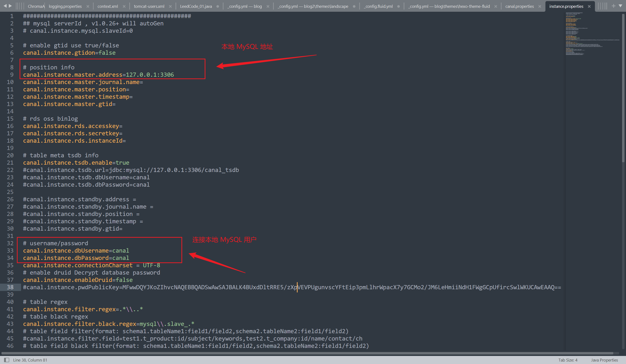Click the '## mysql serverId' comment line

pyautogui.click(x=93, y=23)
